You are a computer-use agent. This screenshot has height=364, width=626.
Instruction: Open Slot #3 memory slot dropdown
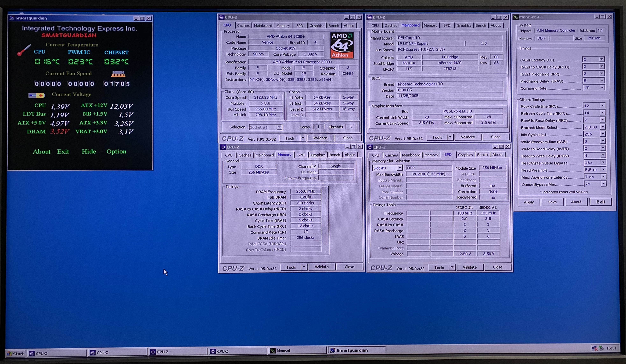399,168
